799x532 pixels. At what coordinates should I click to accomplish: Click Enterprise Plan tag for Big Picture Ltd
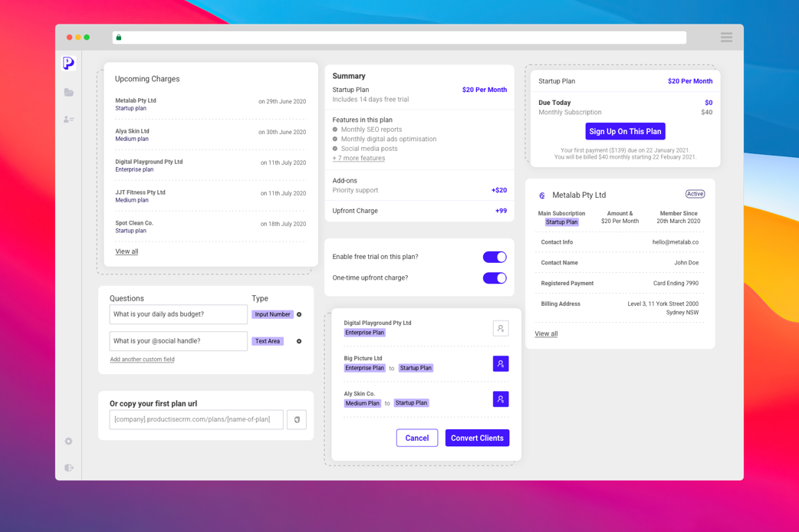click(364, 368)
